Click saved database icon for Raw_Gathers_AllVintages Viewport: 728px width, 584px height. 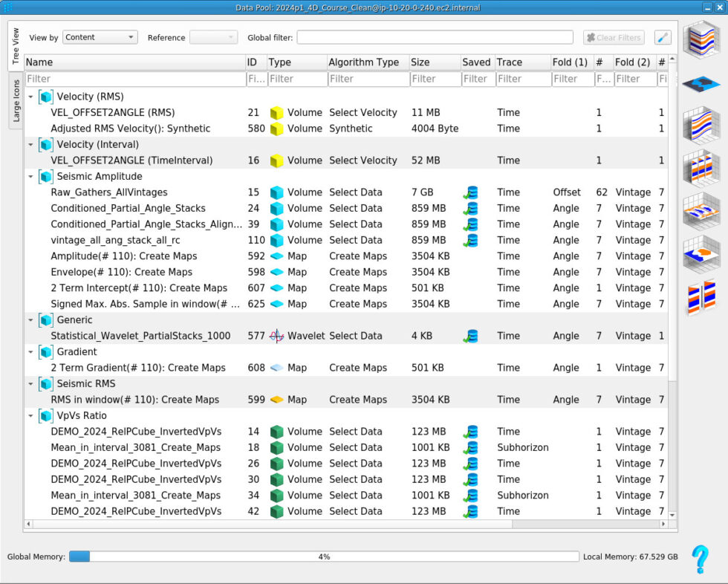(470, 192)
